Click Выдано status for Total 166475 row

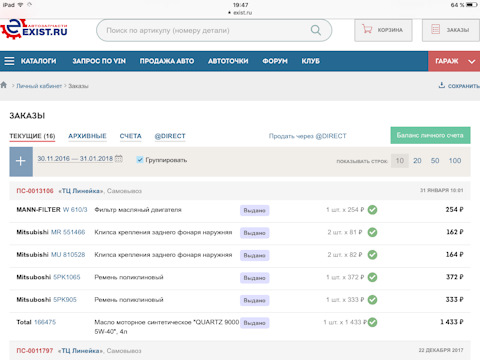[x=255, y=323]
